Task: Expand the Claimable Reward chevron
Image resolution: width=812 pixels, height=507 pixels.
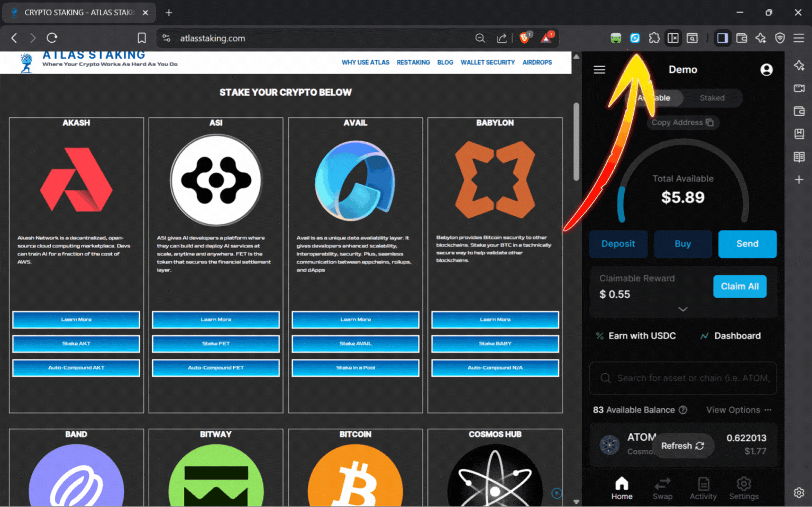Action: coord(682,309)
